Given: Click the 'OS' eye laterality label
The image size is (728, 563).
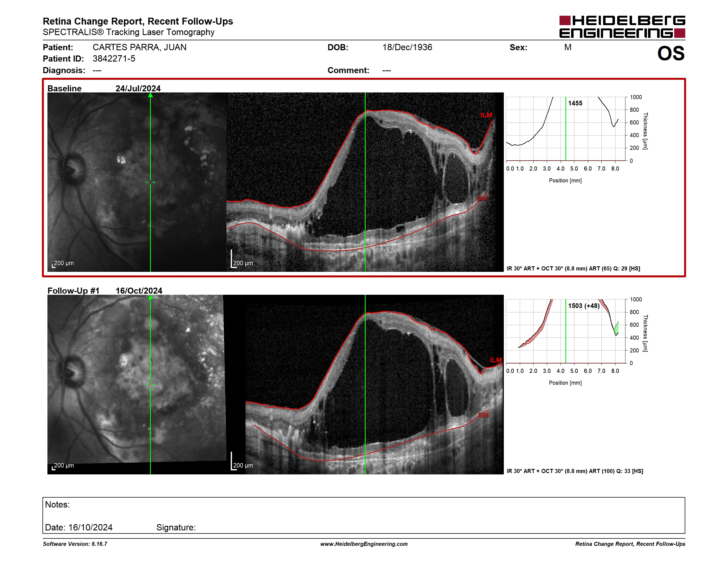Looking at the screenshot, I should (x=671, y=53).
